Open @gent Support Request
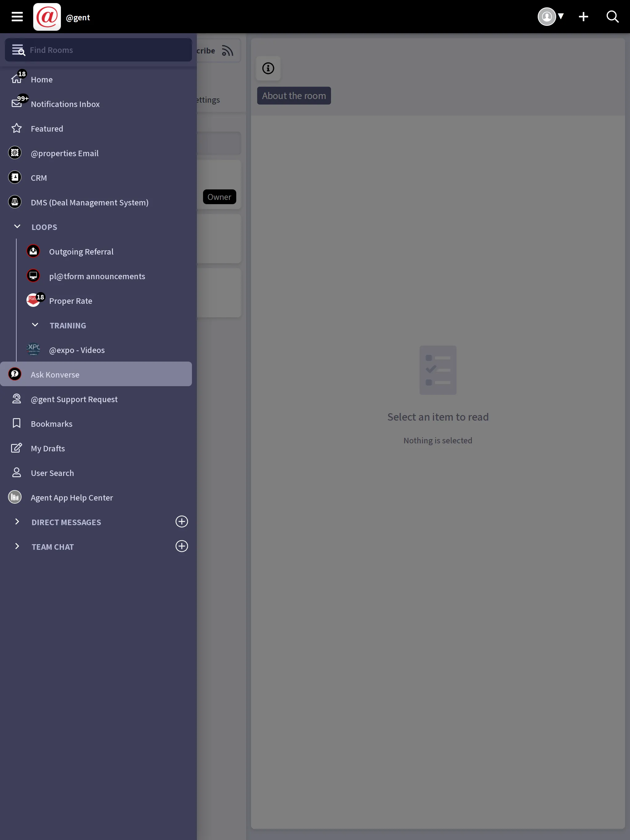630x840 pixels. pyautogui.click(x=96, y=399)
